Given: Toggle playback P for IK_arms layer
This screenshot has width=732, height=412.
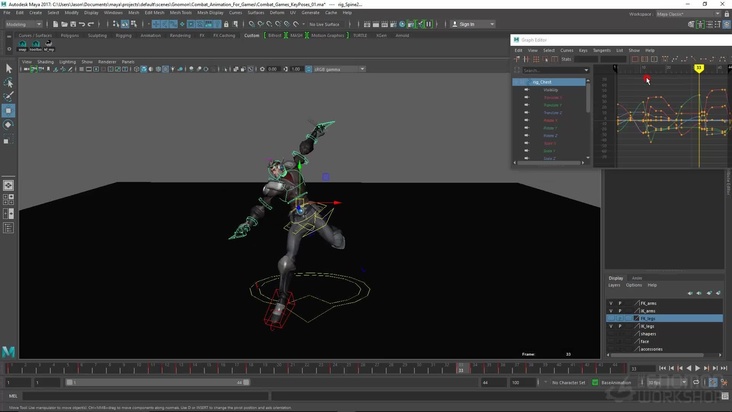Looking at the screenshot, I should (x=620, y=311).
